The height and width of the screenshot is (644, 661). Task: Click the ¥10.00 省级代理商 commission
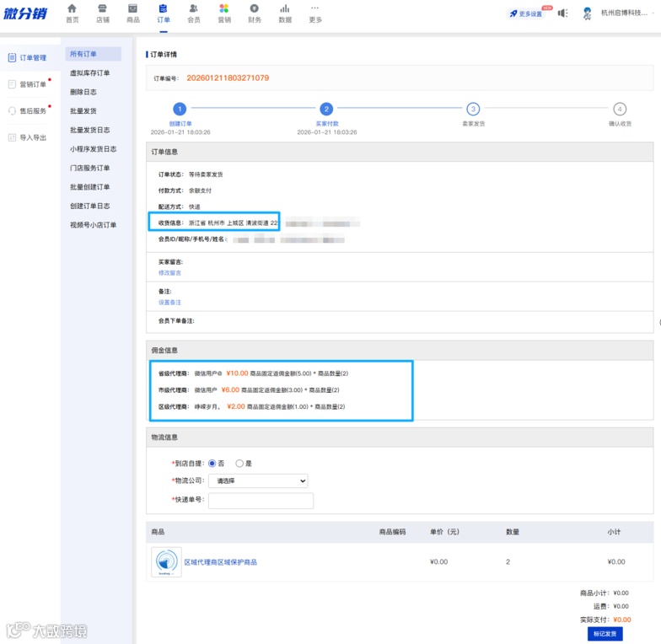(238, 373)
